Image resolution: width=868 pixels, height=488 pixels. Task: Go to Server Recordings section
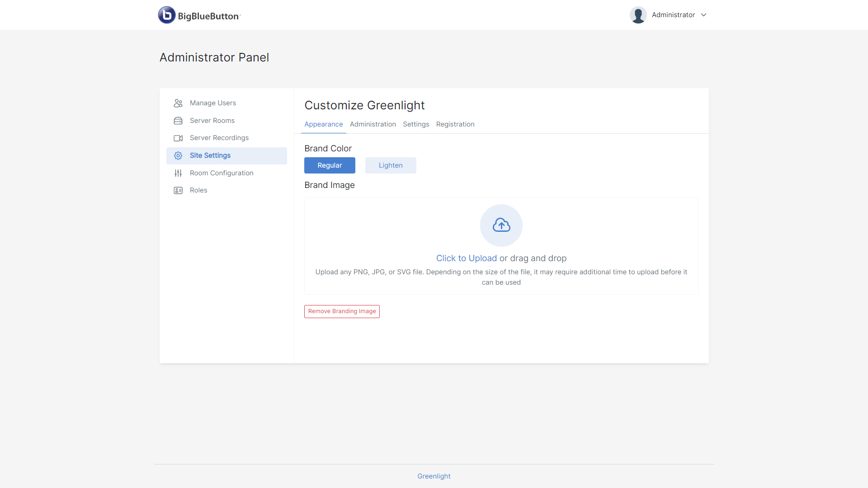coord(226,138)
